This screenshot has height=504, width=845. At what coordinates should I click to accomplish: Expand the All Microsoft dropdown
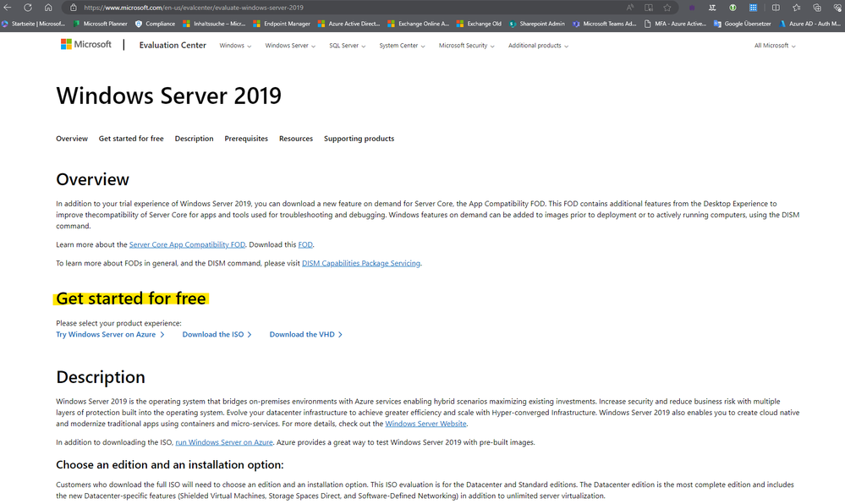(775, 46)
